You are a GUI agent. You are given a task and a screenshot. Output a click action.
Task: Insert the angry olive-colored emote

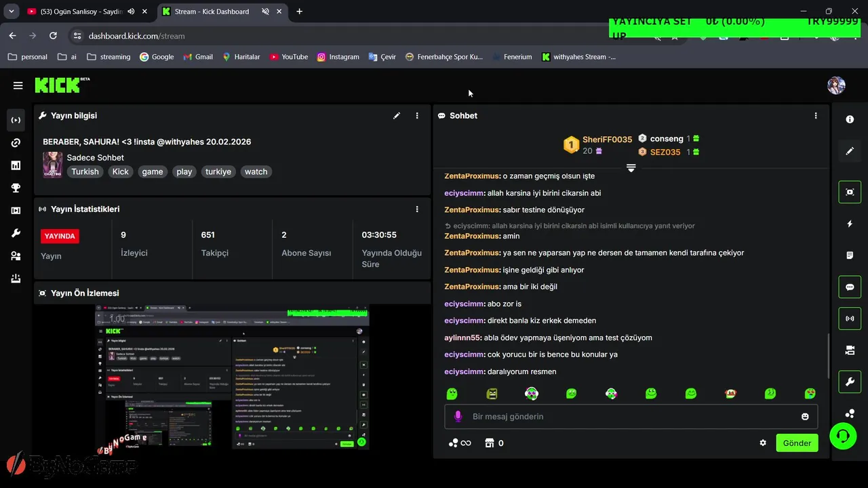click(492, 394)
